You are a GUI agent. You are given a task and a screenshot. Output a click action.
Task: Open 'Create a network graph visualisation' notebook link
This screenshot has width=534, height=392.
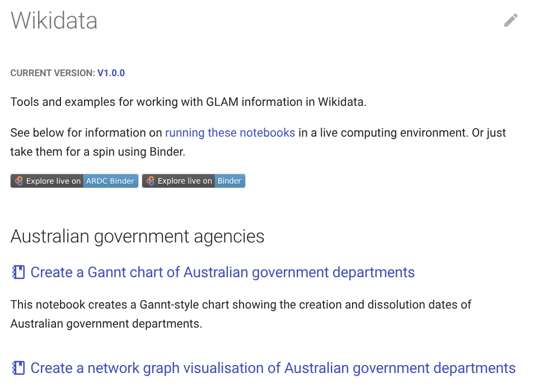coord(273,368)
